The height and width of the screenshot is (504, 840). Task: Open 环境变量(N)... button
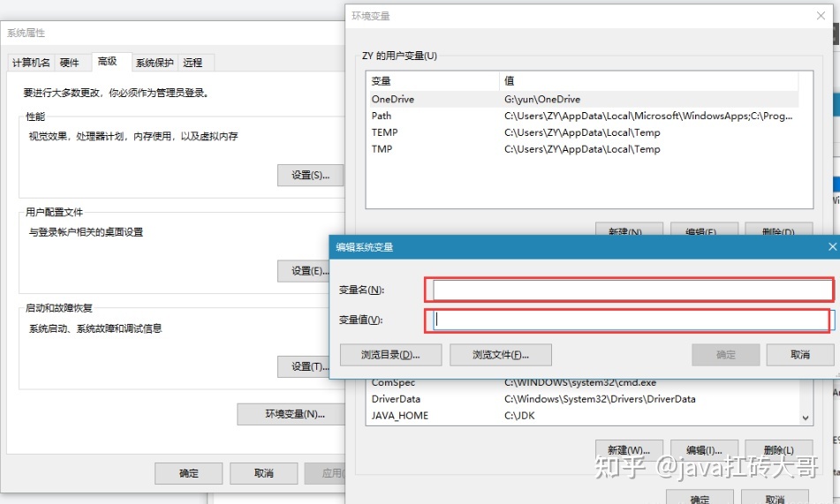[292, 414]
